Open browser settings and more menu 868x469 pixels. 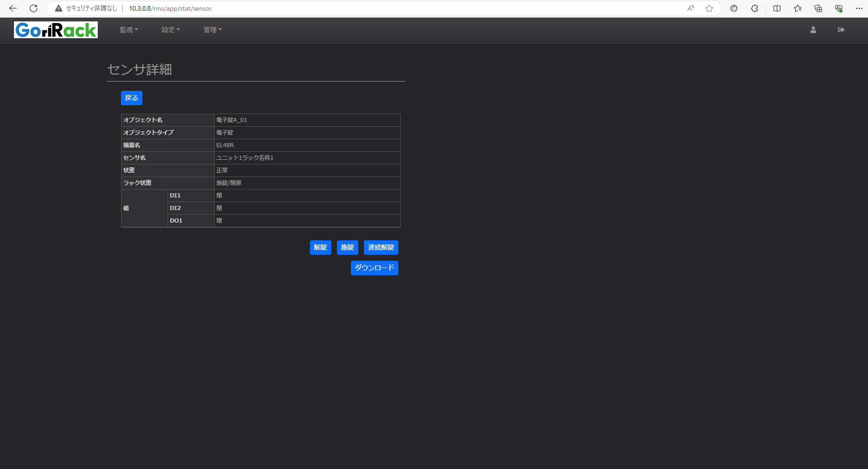click(x=859, y=8)
